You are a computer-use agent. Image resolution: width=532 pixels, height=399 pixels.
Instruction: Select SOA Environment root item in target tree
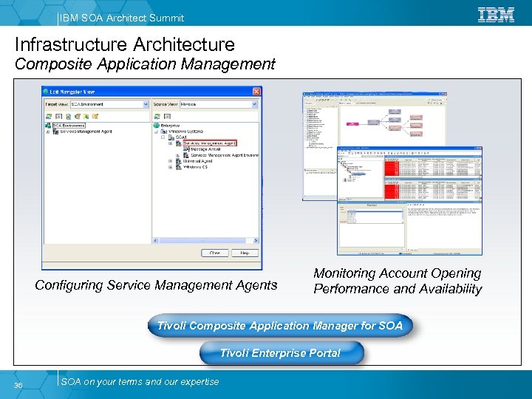tap(69, 126)
